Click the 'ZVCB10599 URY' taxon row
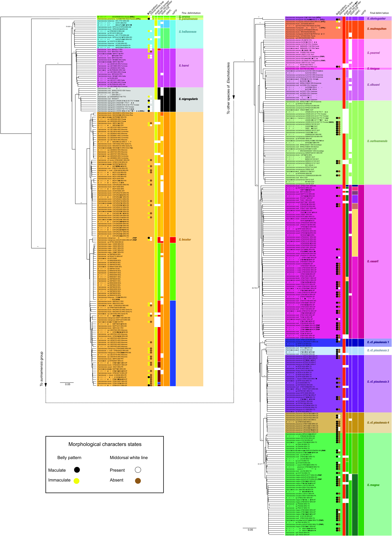This screenshot has height=536, width=392. point(111,191)
